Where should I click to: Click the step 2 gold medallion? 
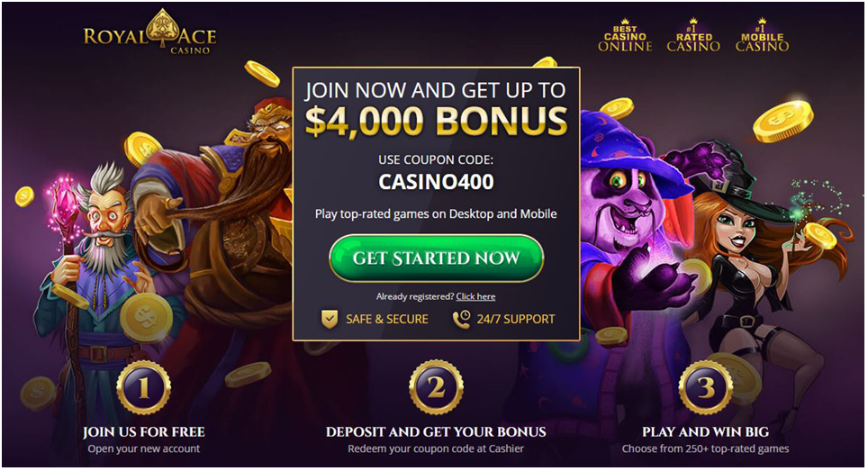(436, 388)
